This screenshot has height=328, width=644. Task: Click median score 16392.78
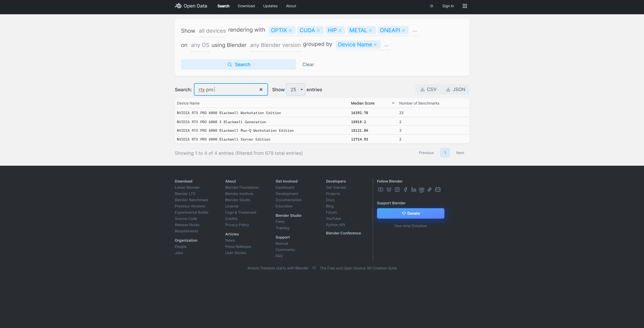(x=359, y=113)
